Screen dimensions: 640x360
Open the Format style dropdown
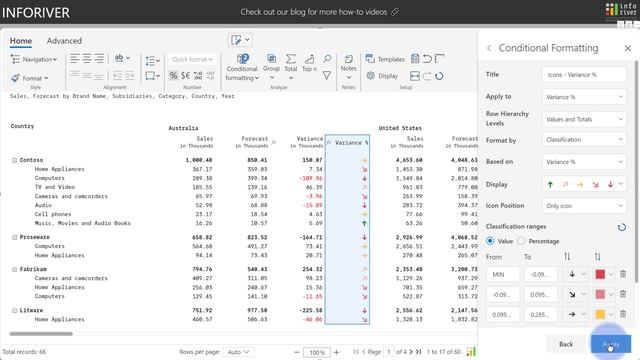point(30,78)
